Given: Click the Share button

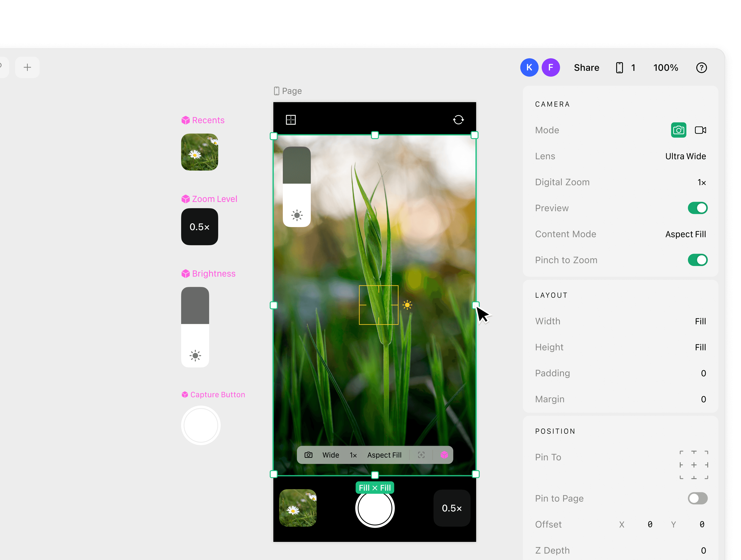Looking at the screenshot, I should [587, 67].
